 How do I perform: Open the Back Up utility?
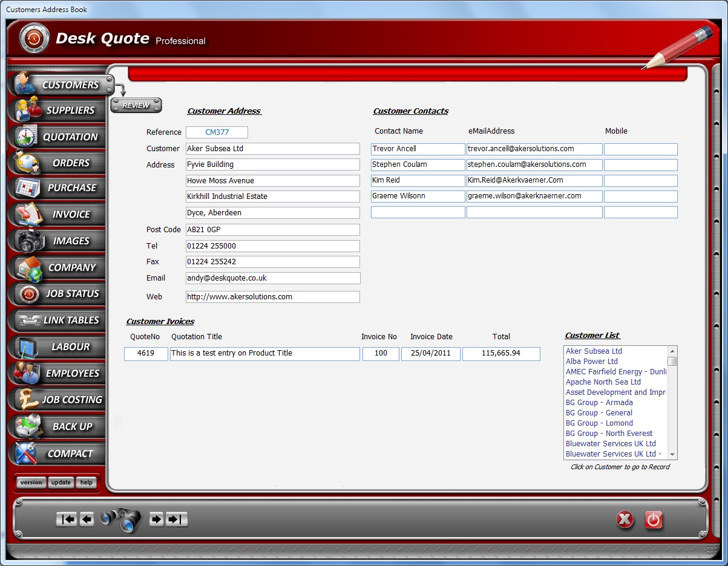[58, 426]
